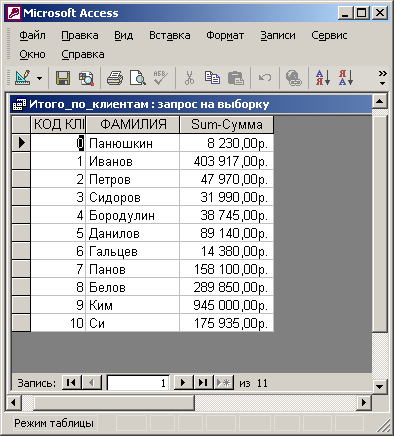394x436 pixels.
Task: Open the Вид menu
Action: (124, 35)
